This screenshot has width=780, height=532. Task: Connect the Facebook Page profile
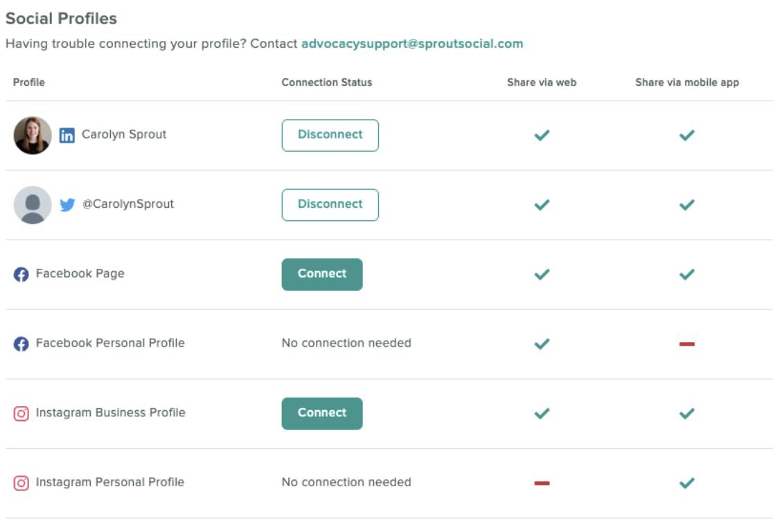[322, 274]
